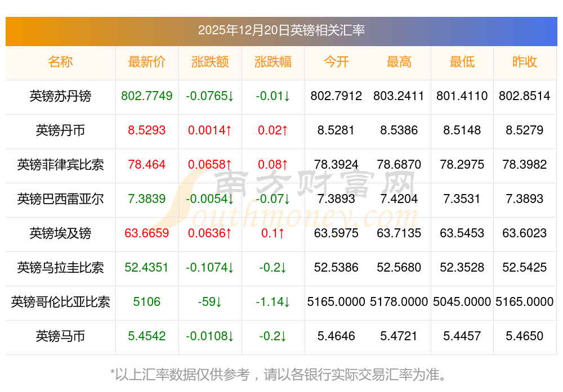Click change amount 0.0636↑
This screenshot has height=392, width=563.
(209, 233)
